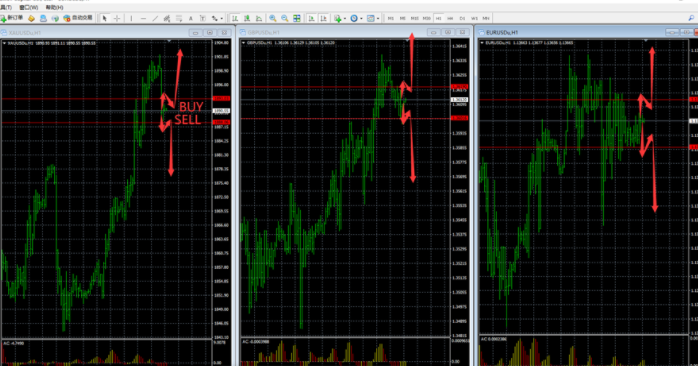The height and width of the screenshot is (366, 698).
Task: Click the GBPUSD chart window icon
Action: tap(243, 33)
